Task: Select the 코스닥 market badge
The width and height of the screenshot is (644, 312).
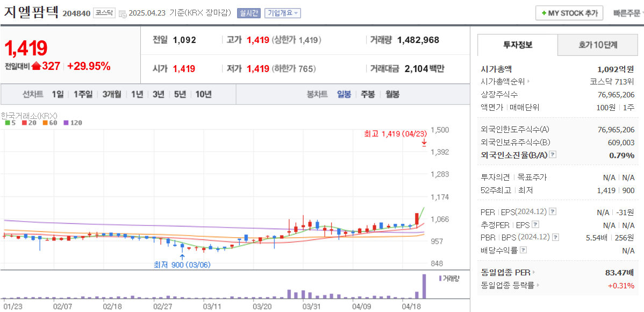Action: pos(104,13)
